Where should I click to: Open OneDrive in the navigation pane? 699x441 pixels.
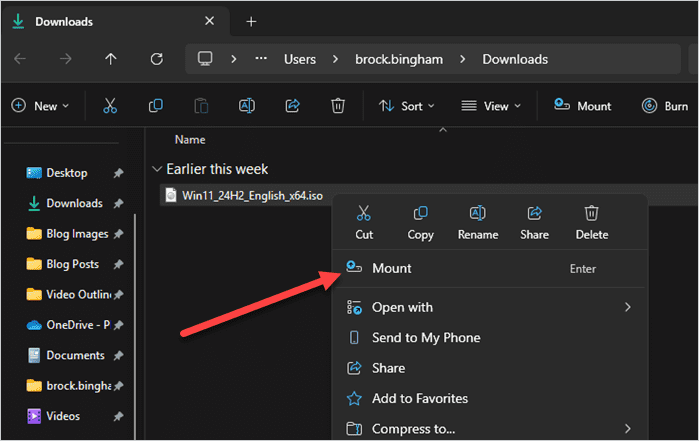[68, 325]
